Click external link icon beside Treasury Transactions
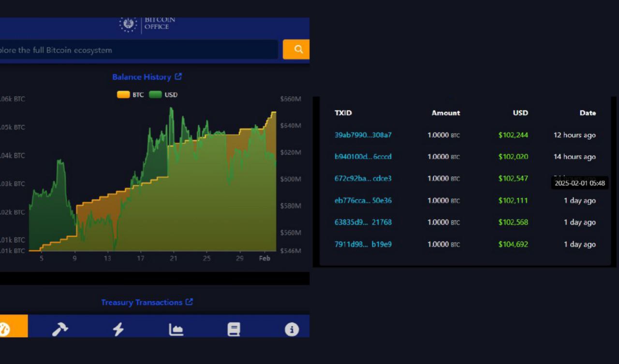This screenshot has height=364, width=619. (x=189, y=302)
